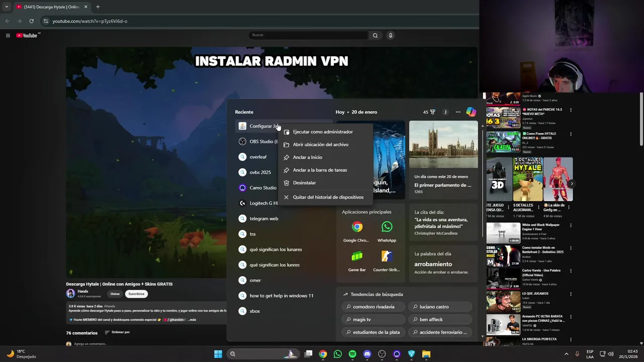Open recent search 'how to get help in windows 11'
Screen dimensions: 644x362
pos(283,296)
